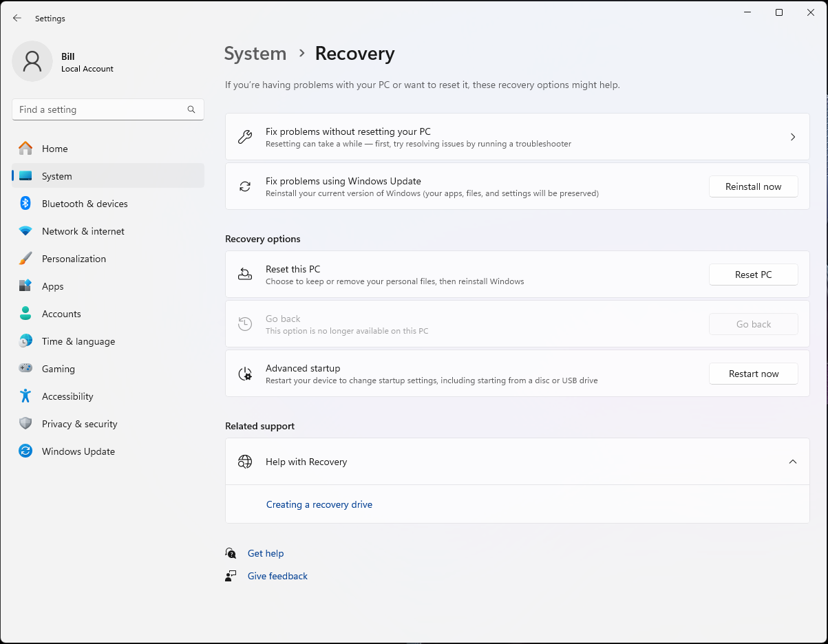Click the Help with Recovery globe icon
This screenshot has width=828, height=644.
pos(245,462)
